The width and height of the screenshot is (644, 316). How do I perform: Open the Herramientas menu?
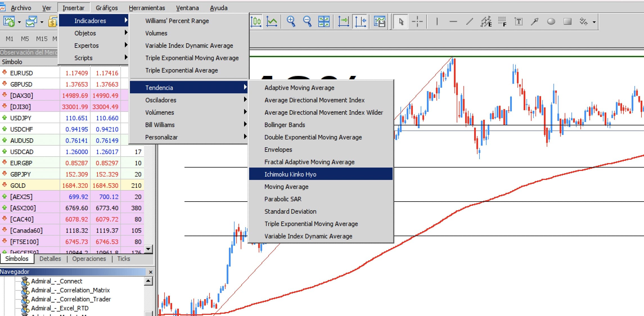pyautogui.click(x=147, y=8)
